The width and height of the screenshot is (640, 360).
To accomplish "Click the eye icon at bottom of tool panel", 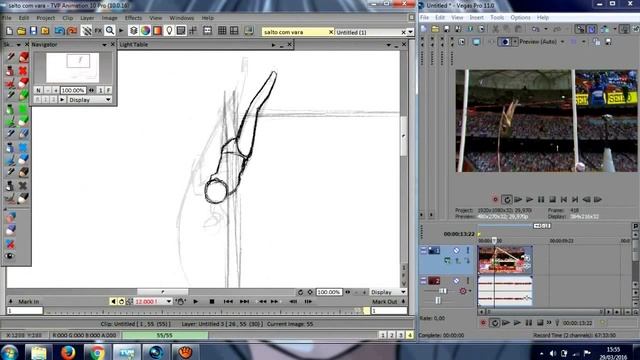I will pos(10,256).
